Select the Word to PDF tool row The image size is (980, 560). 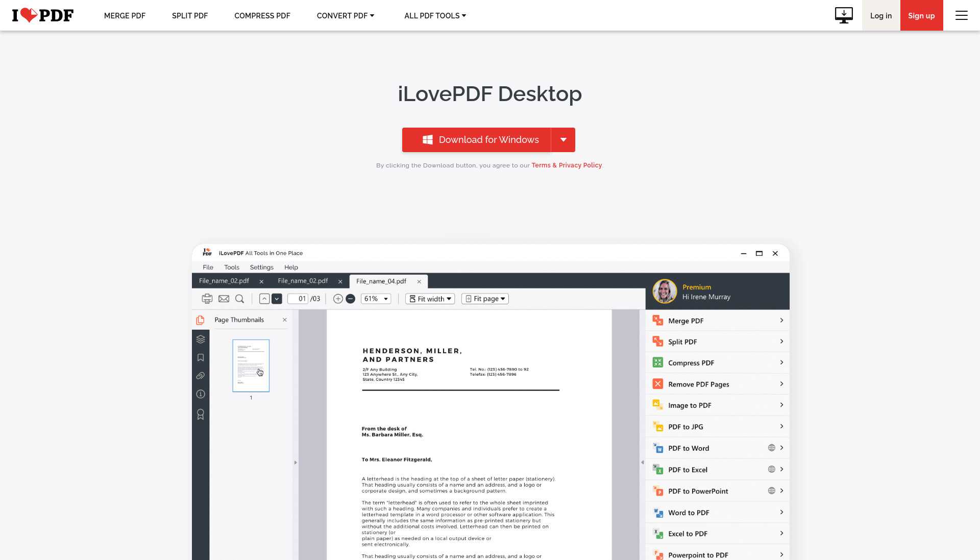[718, 512]
